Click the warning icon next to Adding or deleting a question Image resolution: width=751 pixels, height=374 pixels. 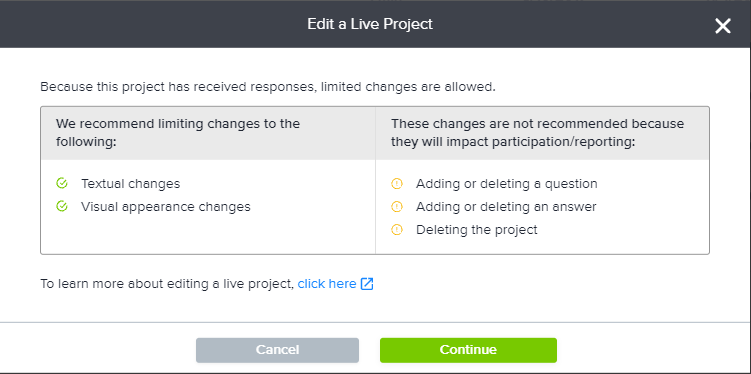(x=397, y=183)
